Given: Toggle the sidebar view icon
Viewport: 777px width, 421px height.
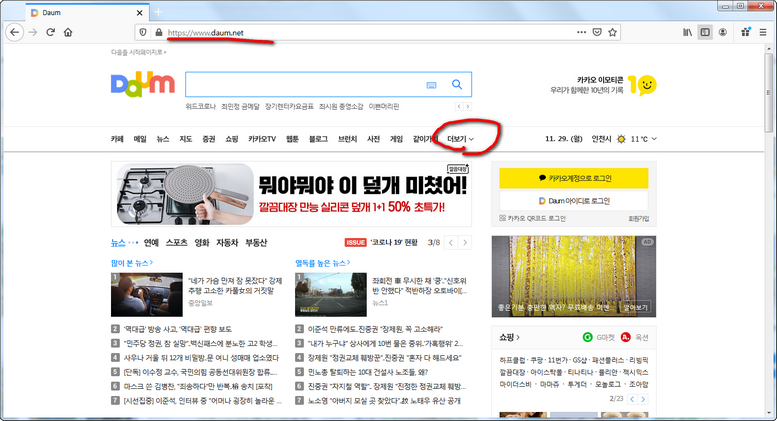Looking at the screenshot, I should coord(705,32).
